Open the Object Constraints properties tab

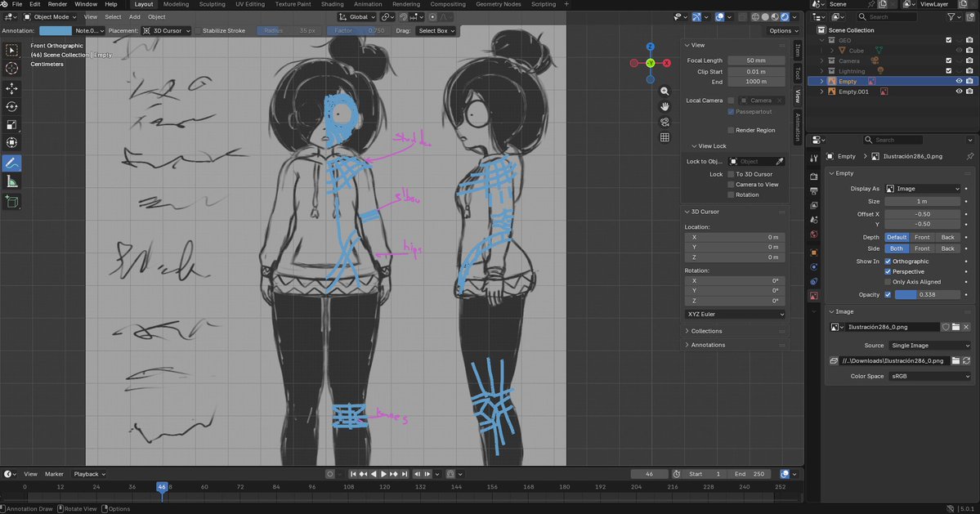(814, 282)
